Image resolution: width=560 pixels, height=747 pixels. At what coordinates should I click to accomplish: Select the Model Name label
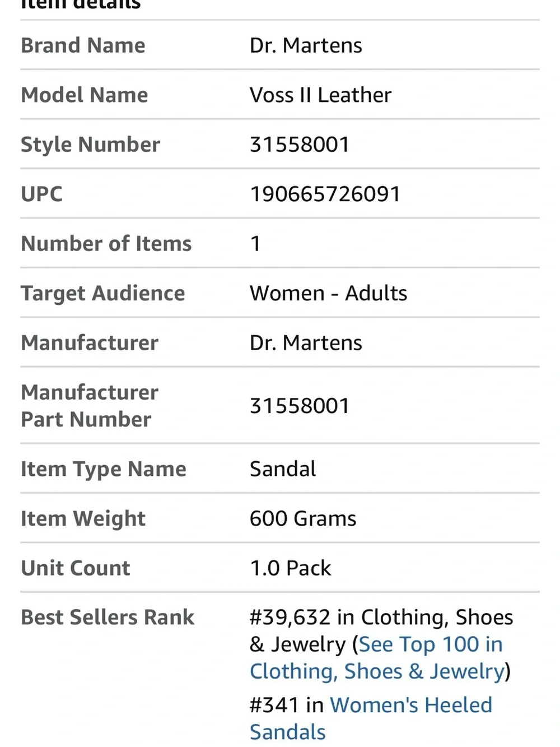(x=85, y=95)
